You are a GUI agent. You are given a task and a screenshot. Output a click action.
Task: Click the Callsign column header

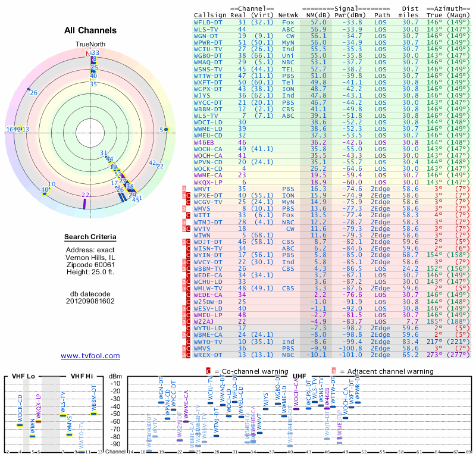click(211, 14)
